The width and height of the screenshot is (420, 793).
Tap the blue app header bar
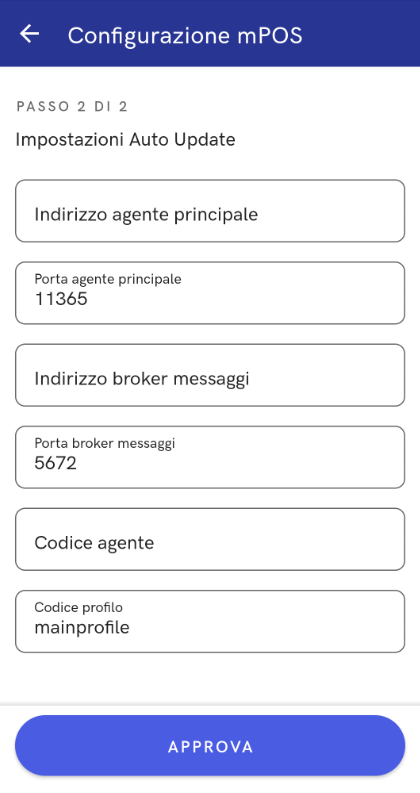coord(210,33)
